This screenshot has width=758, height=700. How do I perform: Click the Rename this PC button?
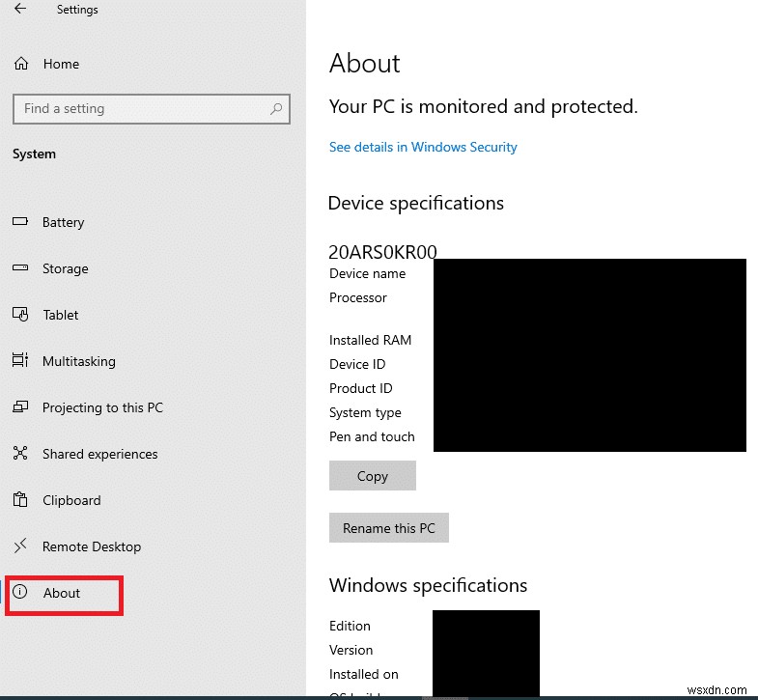389,528
